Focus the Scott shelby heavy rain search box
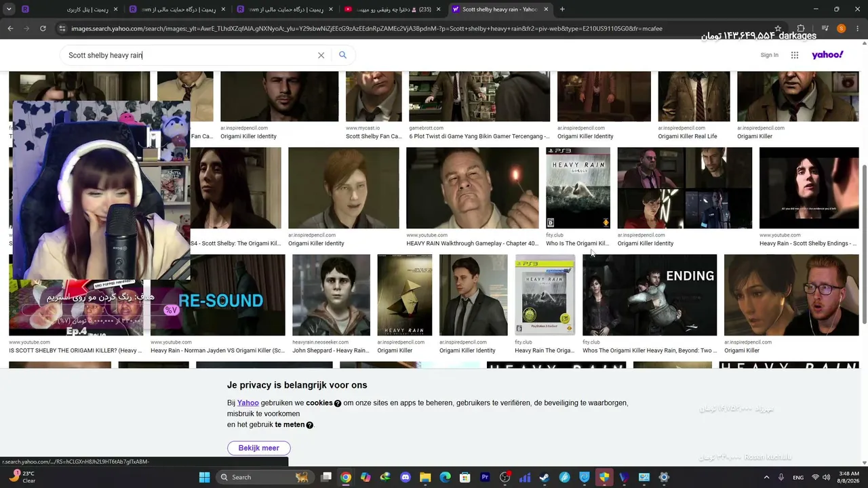868x488 pixels. click(x=190, y=56)
